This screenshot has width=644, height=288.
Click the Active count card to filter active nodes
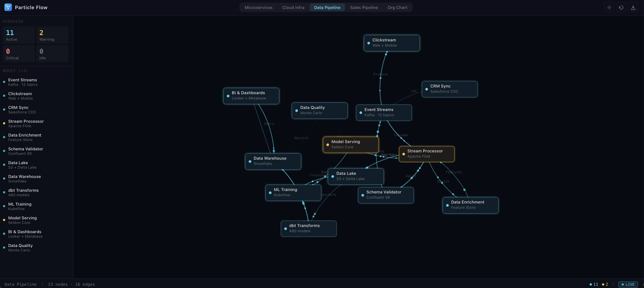(19, 35)
